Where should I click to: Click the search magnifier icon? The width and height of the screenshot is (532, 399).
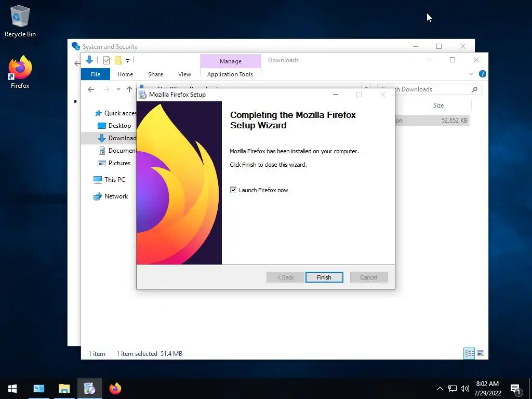(474, 89)
